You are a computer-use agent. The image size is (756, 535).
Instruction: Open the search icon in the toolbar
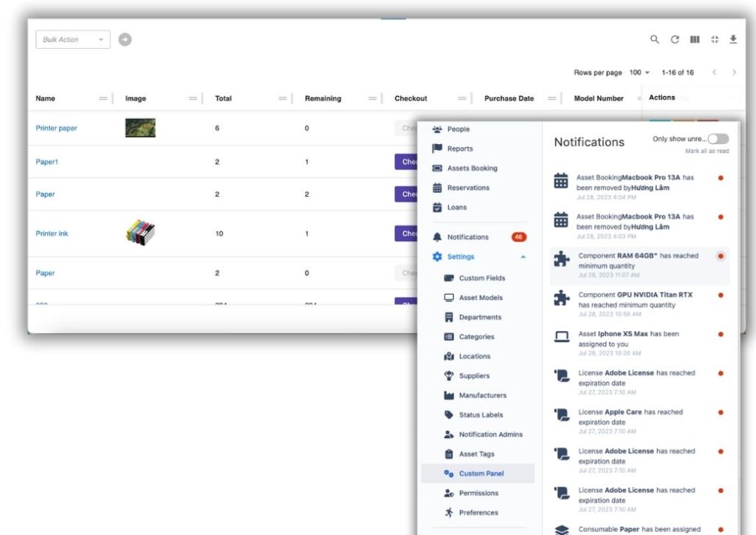tap(654, 39)
